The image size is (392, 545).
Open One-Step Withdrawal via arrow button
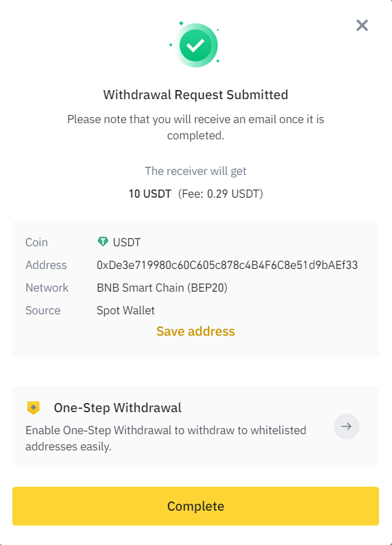point(347,426)
